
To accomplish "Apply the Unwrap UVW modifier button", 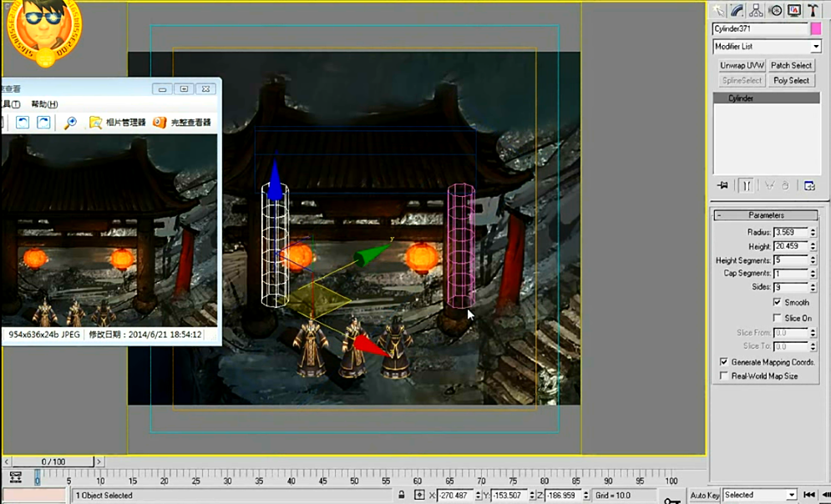I will (x=742, y=65).
